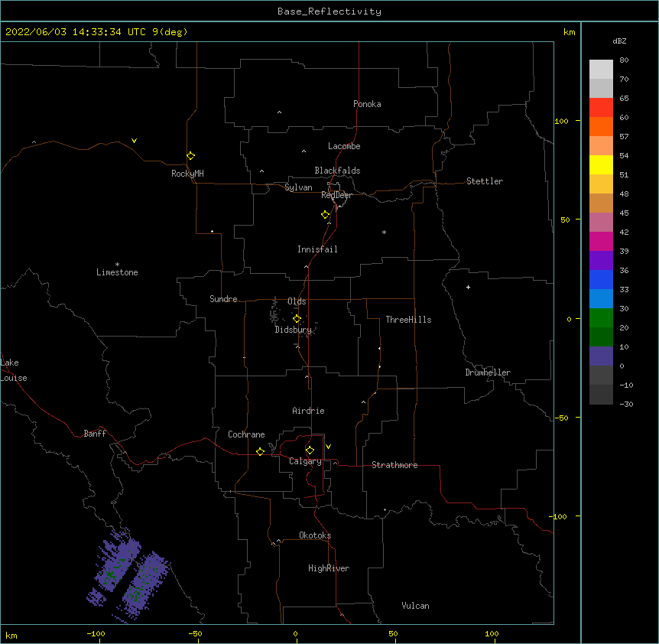Click the Innisfail city label
Screen dimensions: 659x644
[x=317, y=249]
